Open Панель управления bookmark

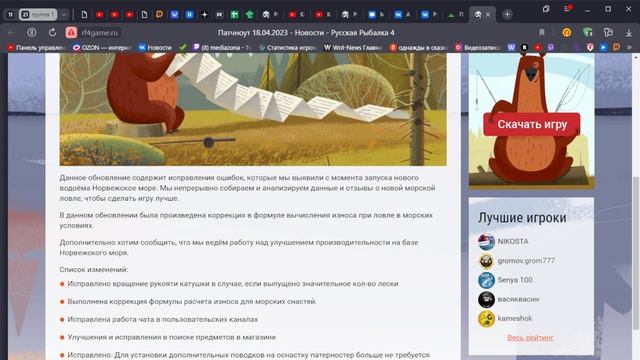pyautogui.click(x=37, y=48)
